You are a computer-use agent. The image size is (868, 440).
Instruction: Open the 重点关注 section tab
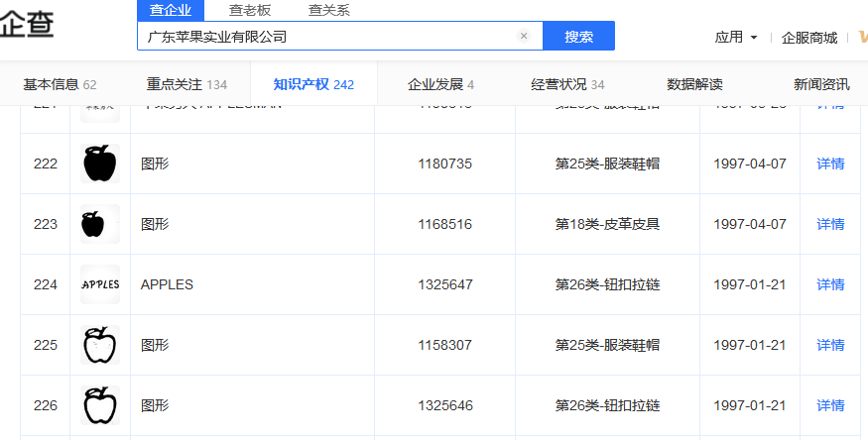tap(186, 84)
